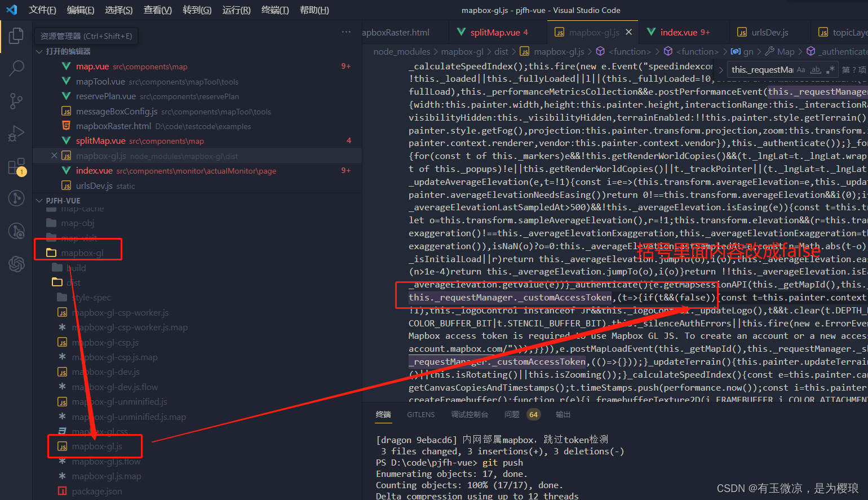Click the 'git push' terminal command line
This screenshot has height=500, width=868.
(449, 463)
